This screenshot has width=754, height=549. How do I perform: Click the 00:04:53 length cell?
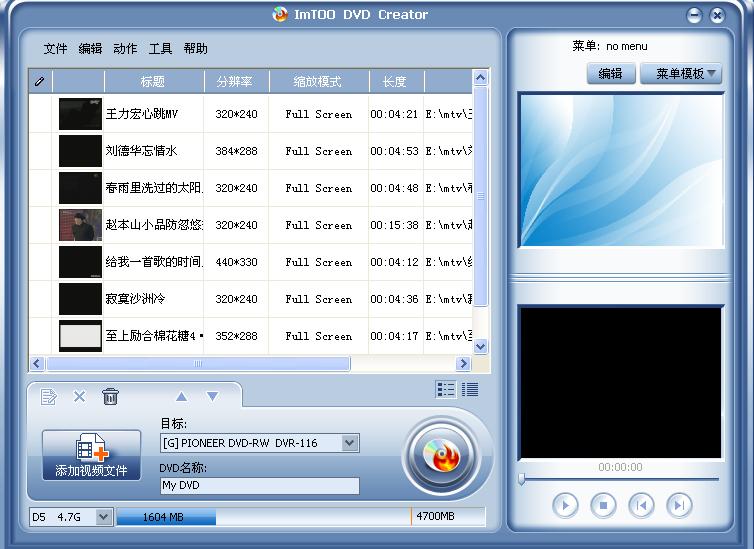click(394, 151)
